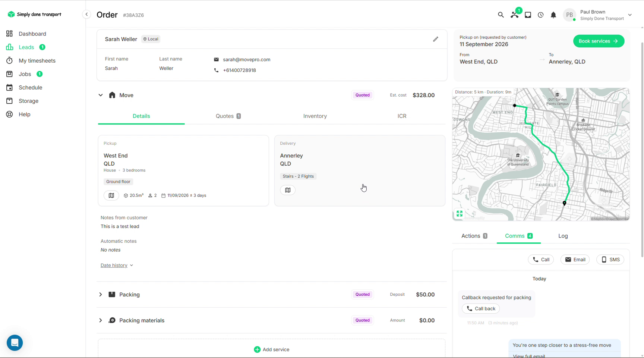Image resolution: width=644 pixels, height=358 pixels.
Task: Select the Details tab
Action: pyautogui.click(x=141, y=116)
